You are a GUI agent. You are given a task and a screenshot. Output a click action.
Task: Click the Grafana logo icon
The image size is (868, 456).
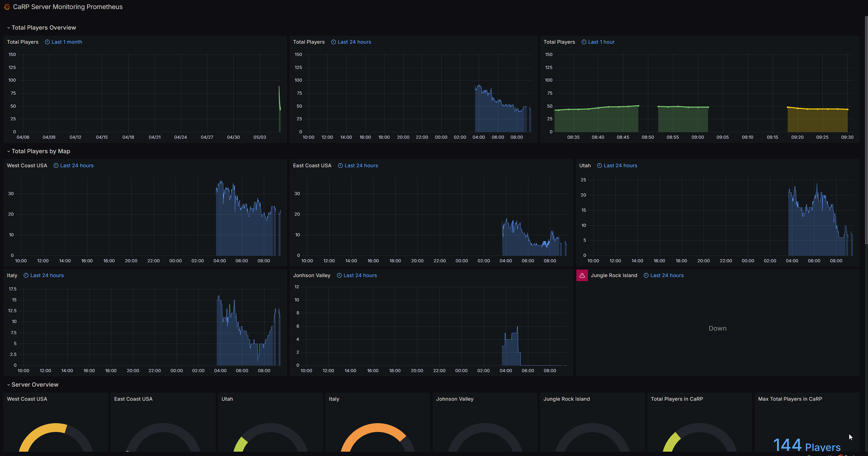pyautogui.click(x=7, y=7)
